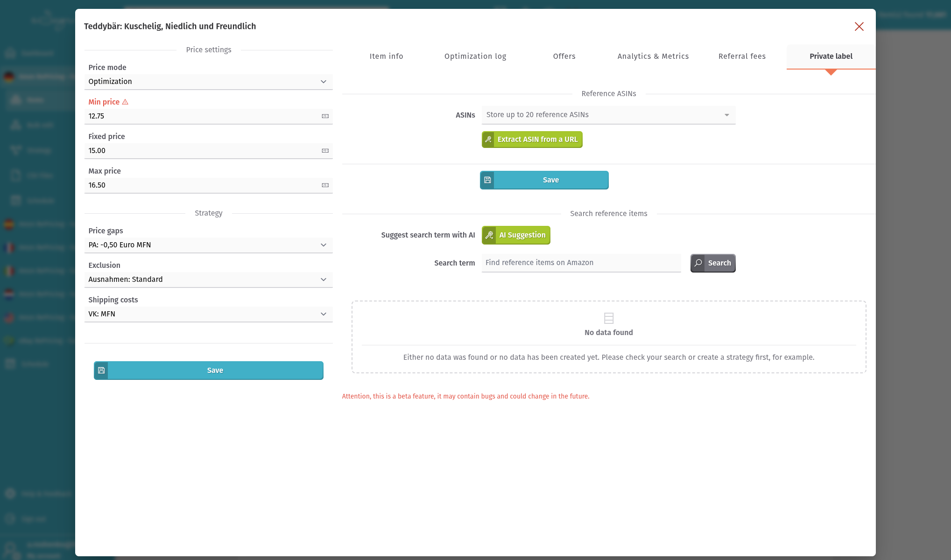Click the currency icon in Max price field

[325, 185]
